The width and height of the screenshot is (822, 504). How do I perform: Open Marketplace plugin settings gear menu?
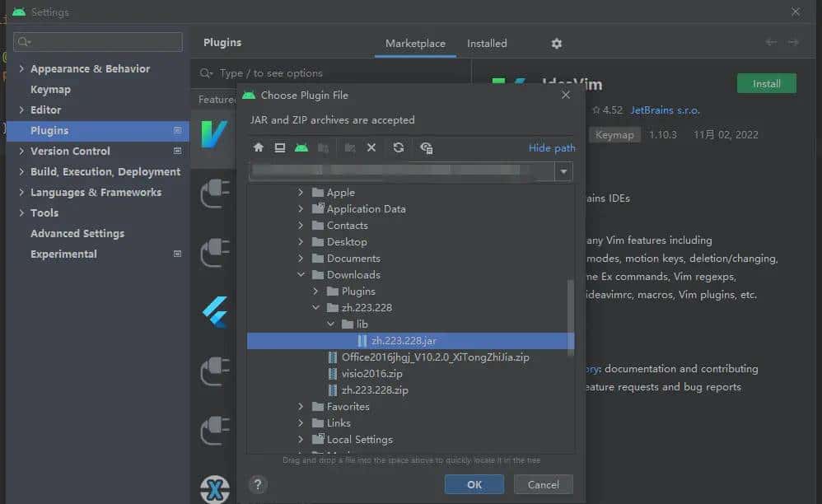pos(556,43)
